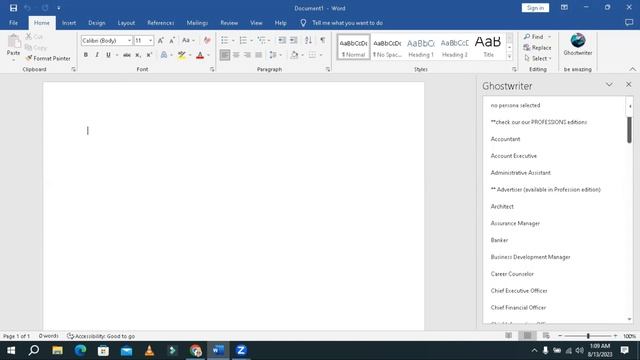Screen dimensions: 640x360
Task: Select Center alignment
Action: tap(236, 55)
